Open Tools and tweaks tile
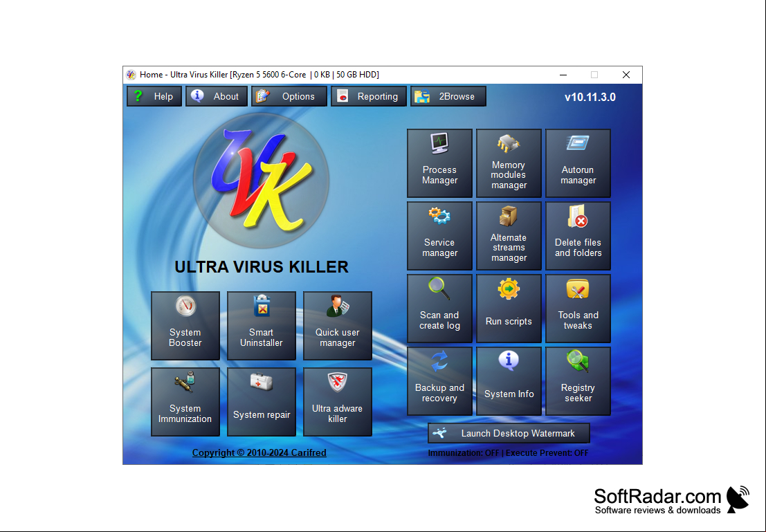The width and height of the screenshot is (766, 532). [x=578, y=309]
